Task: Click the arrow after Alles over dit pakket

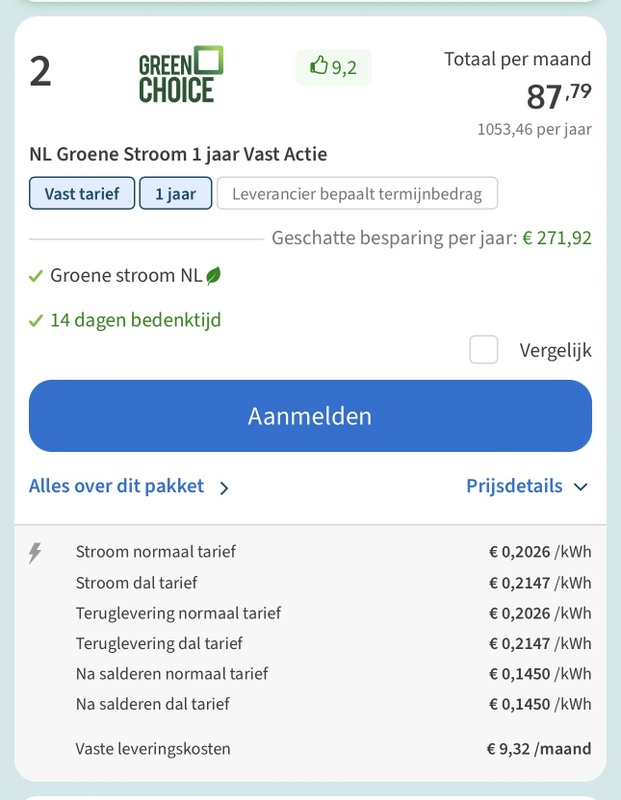Action: [x=224, y=488]
